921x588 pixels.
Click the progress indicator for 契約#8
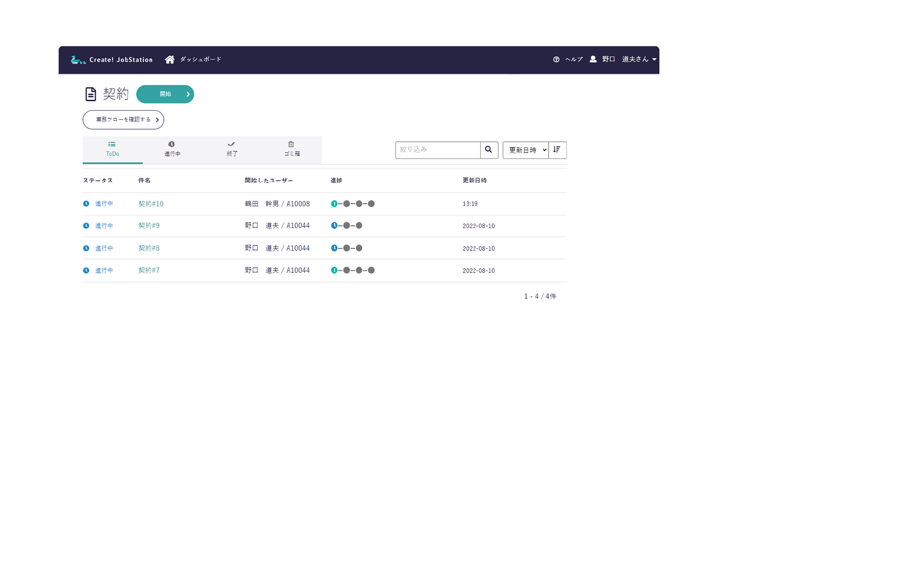(346, 248)
